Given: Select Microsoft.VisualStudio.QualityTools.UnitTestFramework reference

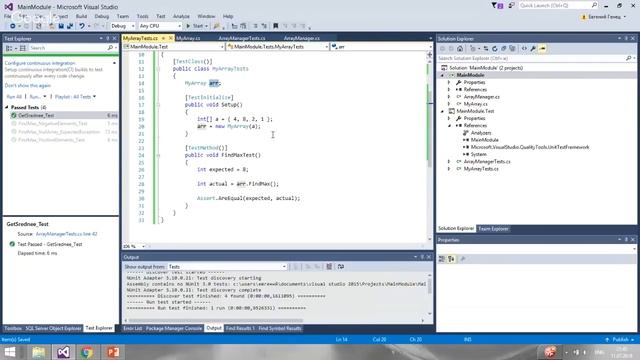Looking at the screenshot, I should coord(529,147).
